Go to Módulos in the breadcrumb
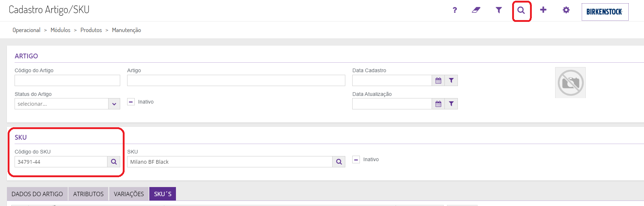Screen dimensions: 644x206 point(60,30)
